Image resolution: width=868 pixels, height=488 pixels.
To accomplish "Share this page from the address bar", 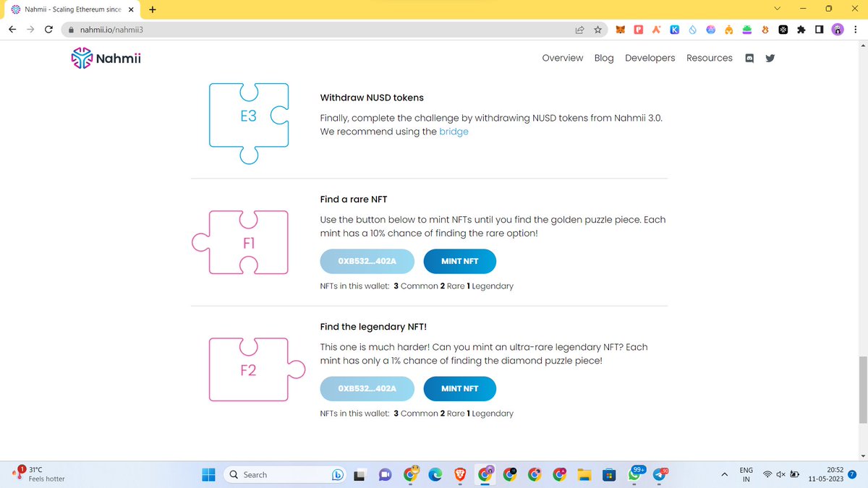I will 580,30.
